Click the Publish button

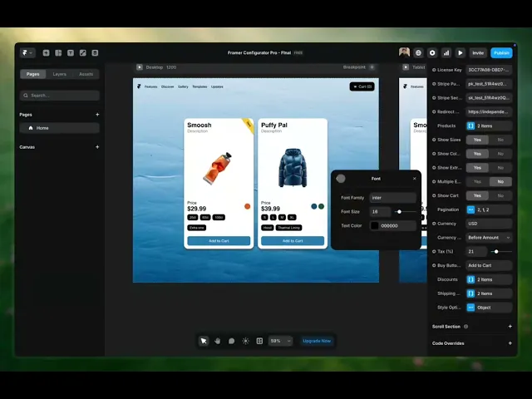tap(501, 53)
